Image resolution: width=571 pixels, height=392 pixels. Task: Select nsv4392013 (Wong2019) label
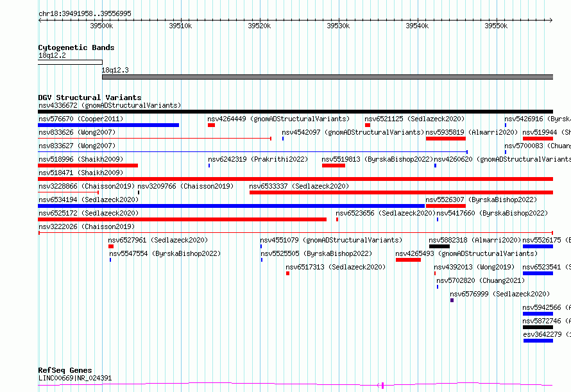pyautogui.click(x=474, y=267)
